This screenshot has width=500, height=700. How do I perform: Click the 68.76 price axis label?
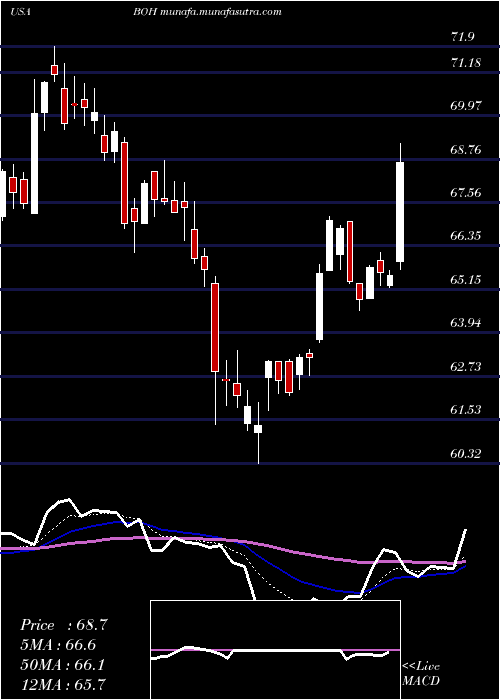coord(466,150)
